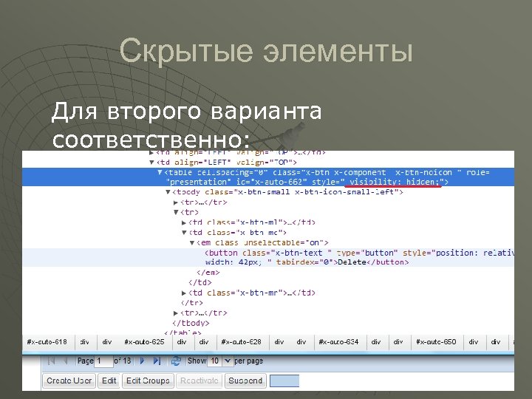Select the </tbody> closing tag line

pyautogui.click(x=191, y=323)
